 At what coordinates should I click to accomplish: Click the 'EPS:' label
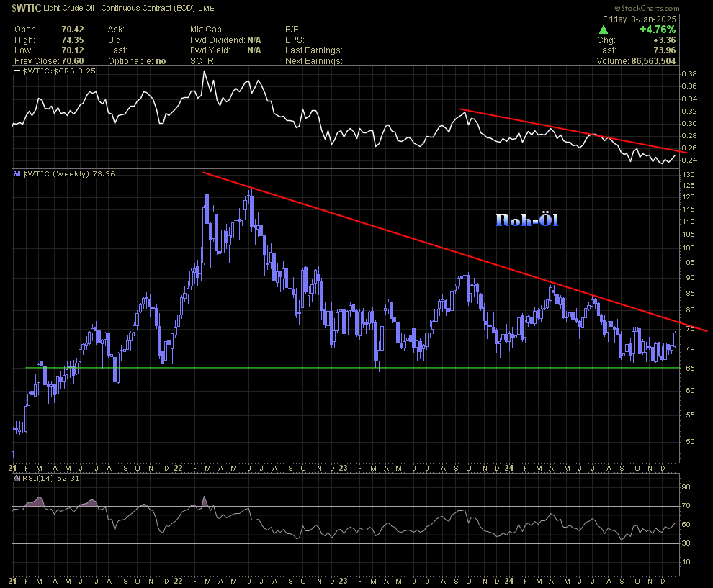click(x=295, y=40)
